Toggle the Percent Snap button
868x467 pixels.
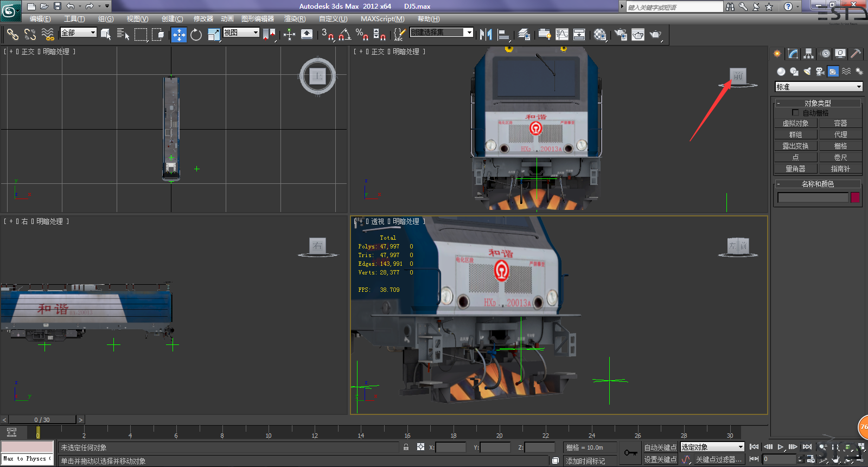coord(362,35)
